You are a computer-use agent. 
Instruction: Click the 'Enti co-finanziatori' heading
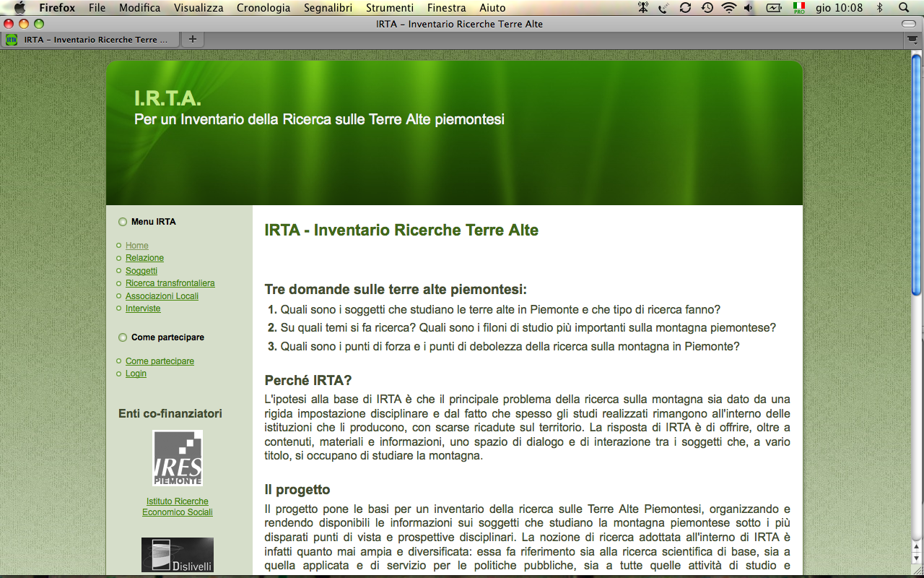pyautogui.click(x=170, y=414)
